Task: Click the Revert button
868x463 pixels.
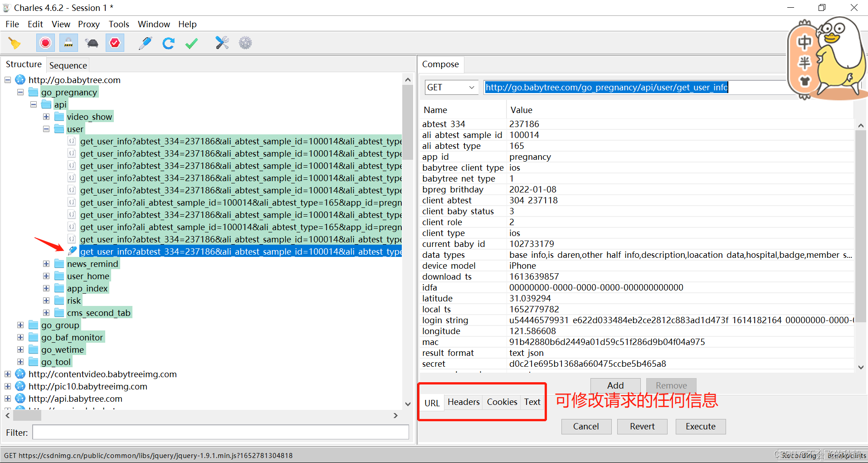Action: click(642, 426)
